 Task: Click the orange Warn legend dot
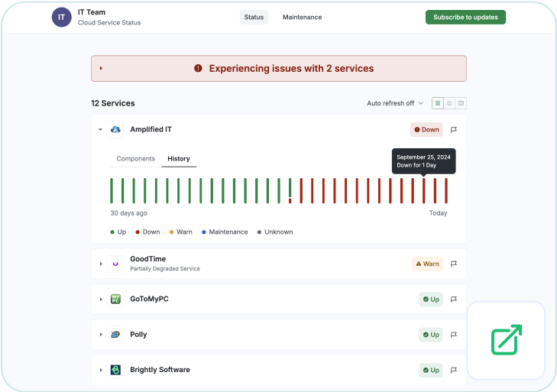click(x=172, y=232)
